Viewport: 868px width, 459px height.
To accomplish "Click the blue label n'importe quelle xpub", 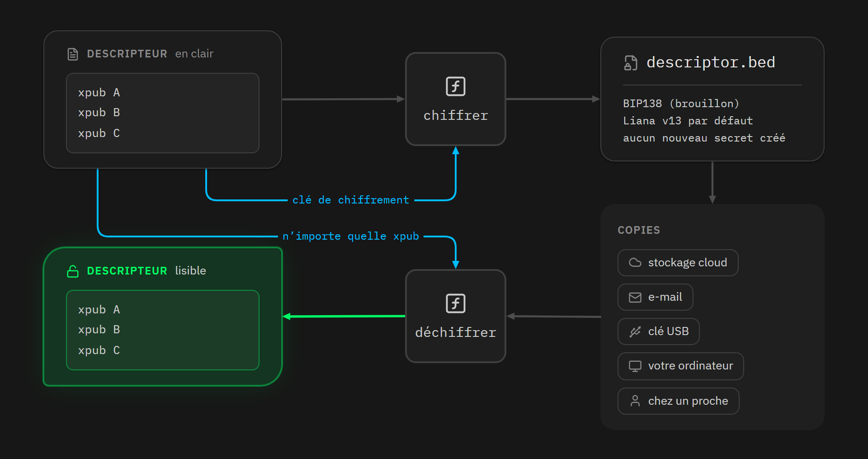I will pos(351,236).
